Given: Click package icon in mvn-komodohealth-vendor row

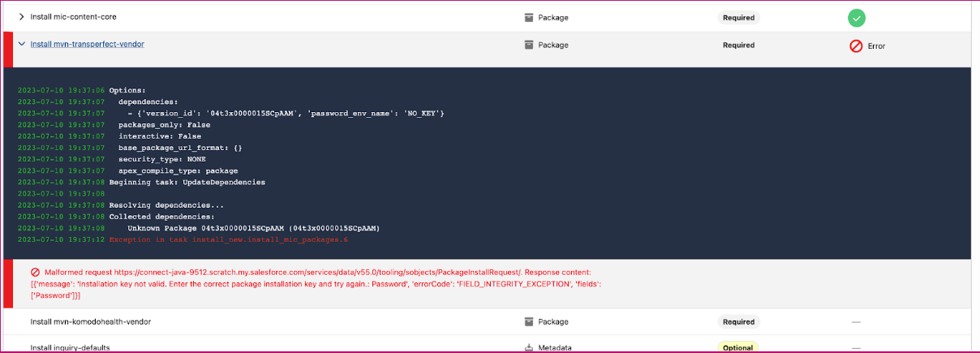Looking at the screenshot, I should click(529, 321).
